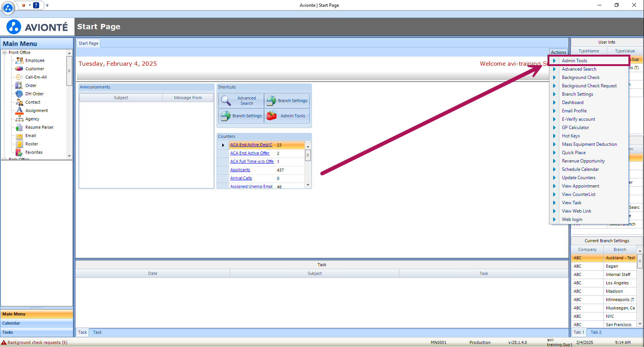Image resolution: width=644 pixels, height=347 pixels.
Task: Click the DH Order globe icon
Action: tap(19, 94)
